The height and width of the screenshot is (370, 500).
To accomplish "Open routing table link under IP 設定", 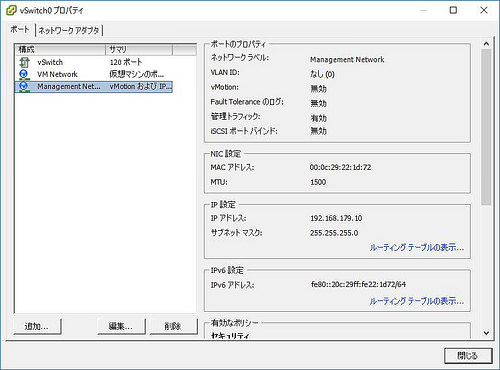I will pyautogui.click(x=417, y=248).
